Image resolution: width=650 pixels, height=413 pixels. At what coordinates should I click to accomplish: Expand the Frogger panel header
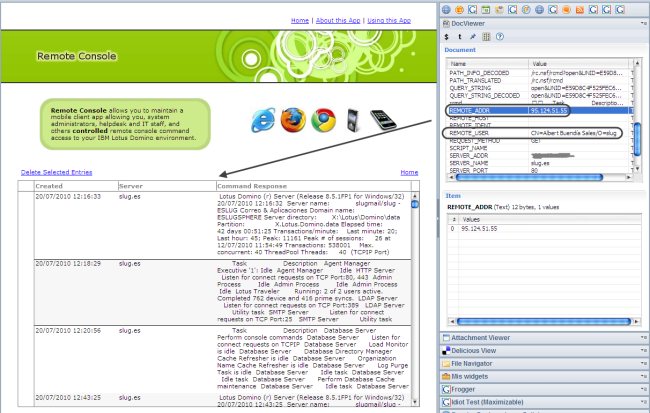click(x=544, y=389)
